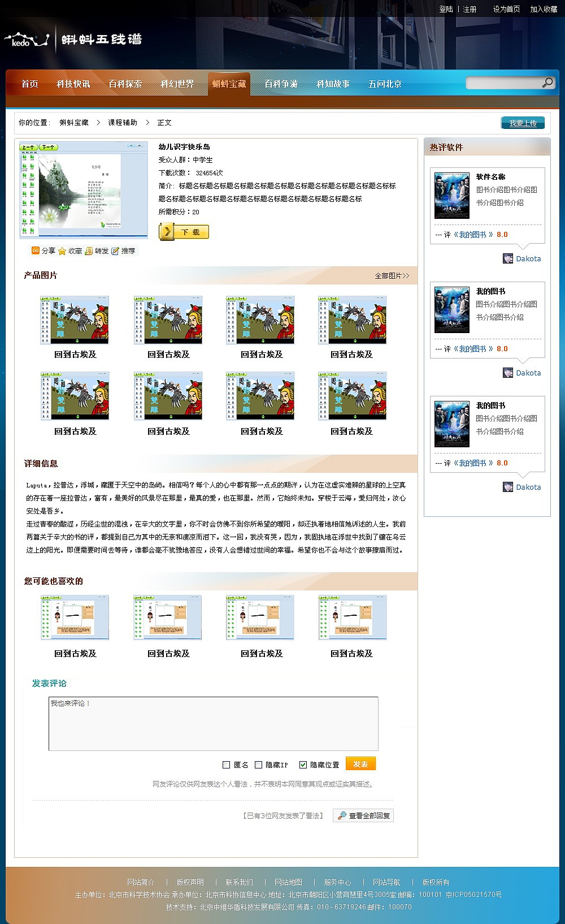This screenshot has height=924, width=565.
Task: Go to the 科技快讯 navigation tab
Action: coord(73,84)
